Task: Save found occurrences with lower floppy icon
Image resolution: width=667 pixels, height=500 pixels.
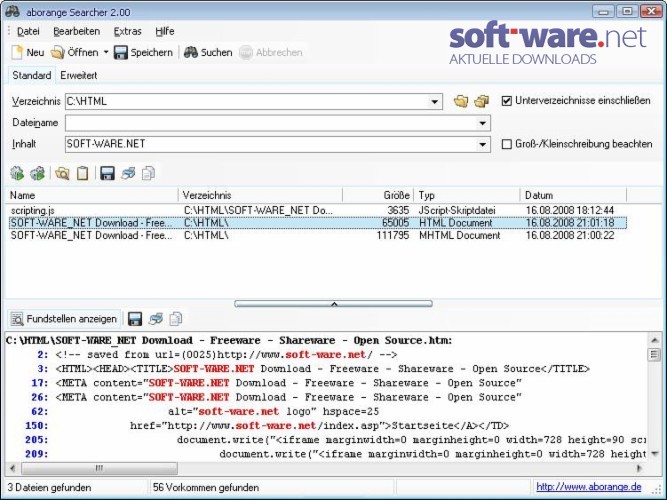Action: click(135, 319)
